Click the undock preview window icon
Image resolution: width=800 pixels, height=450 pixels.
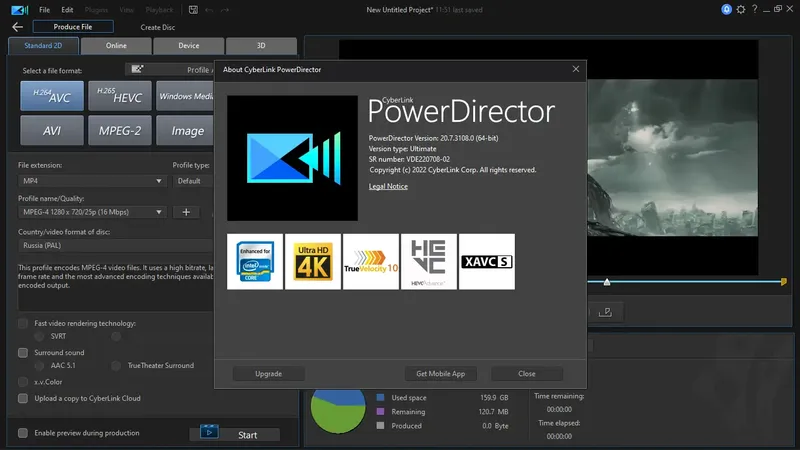606,312
